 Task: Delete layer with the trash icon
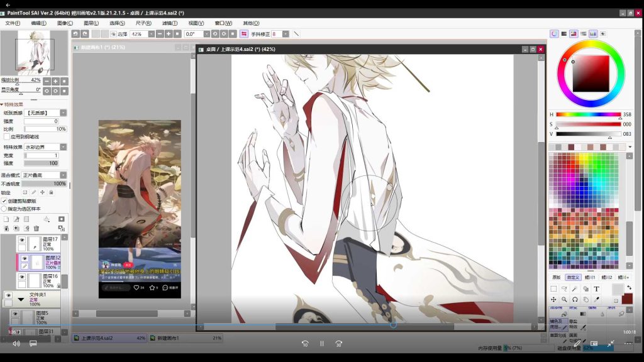(36, 228)
